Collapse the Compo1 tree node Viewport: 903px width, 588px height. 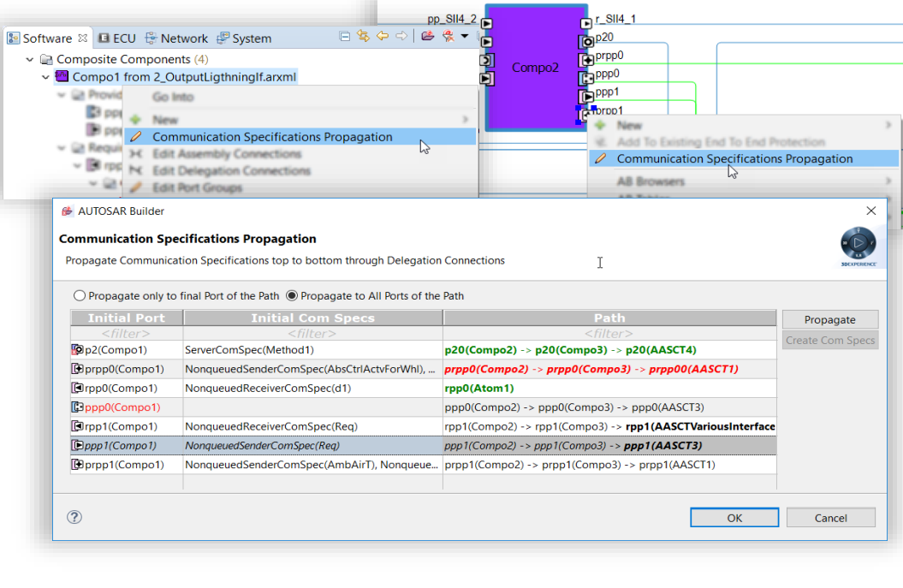[x=45, y=77]
